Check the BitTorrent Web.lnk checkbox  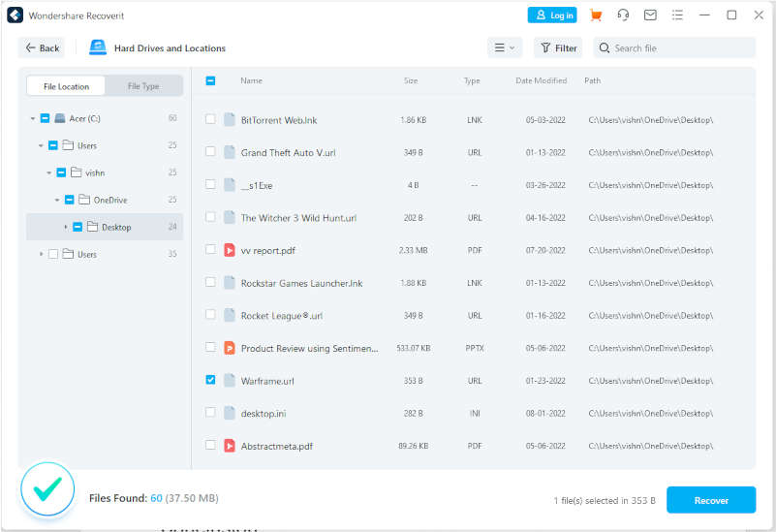tap(210, 119)
